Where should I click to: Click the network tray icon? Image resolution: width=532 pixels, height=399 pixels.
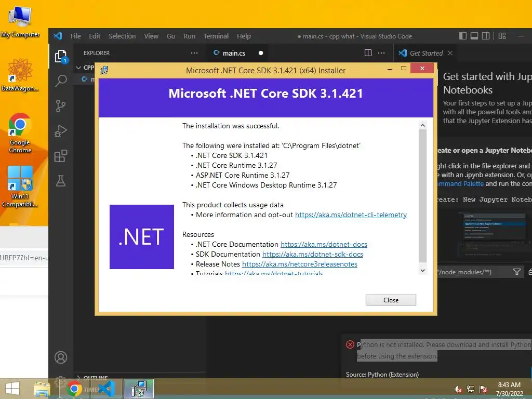point(471,389)
